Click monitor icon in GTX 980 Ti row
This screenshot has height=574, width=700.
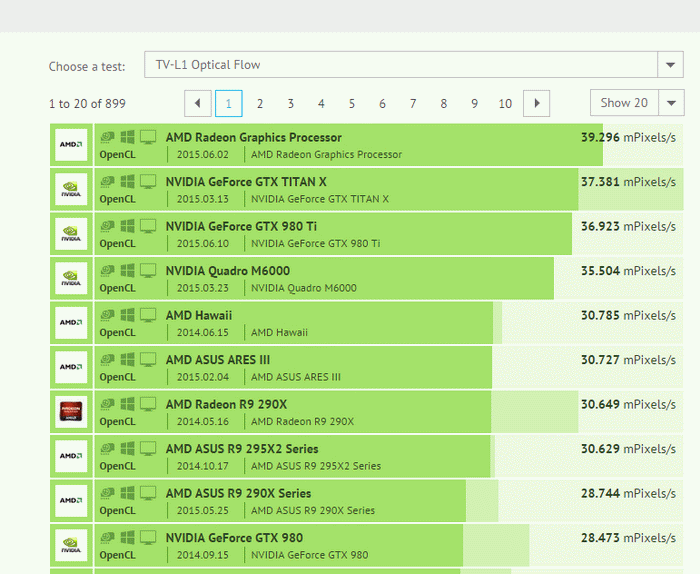point(148,226)
